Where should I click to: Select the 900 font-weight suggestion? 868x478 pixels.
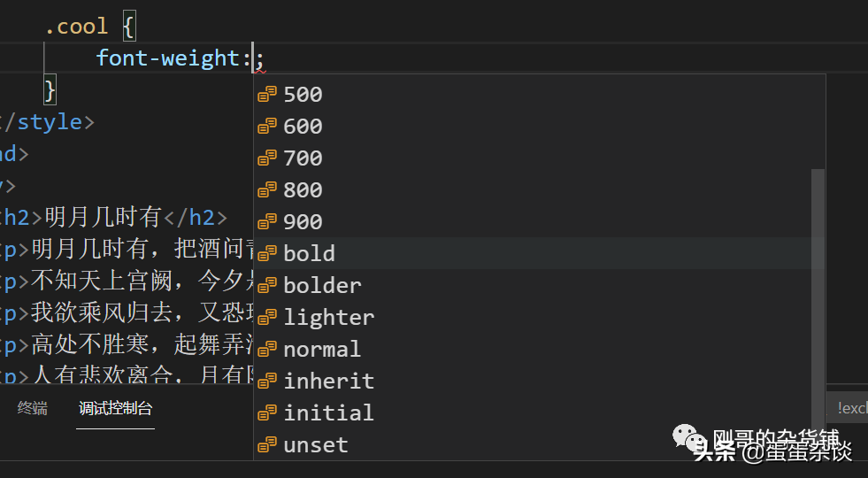303,222
